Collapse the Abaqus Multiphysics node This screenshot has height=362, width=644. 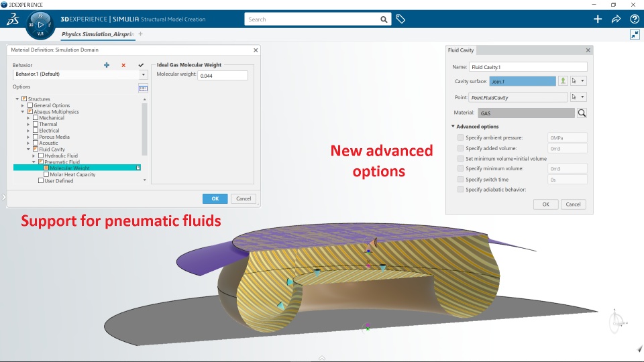point(23,112)
